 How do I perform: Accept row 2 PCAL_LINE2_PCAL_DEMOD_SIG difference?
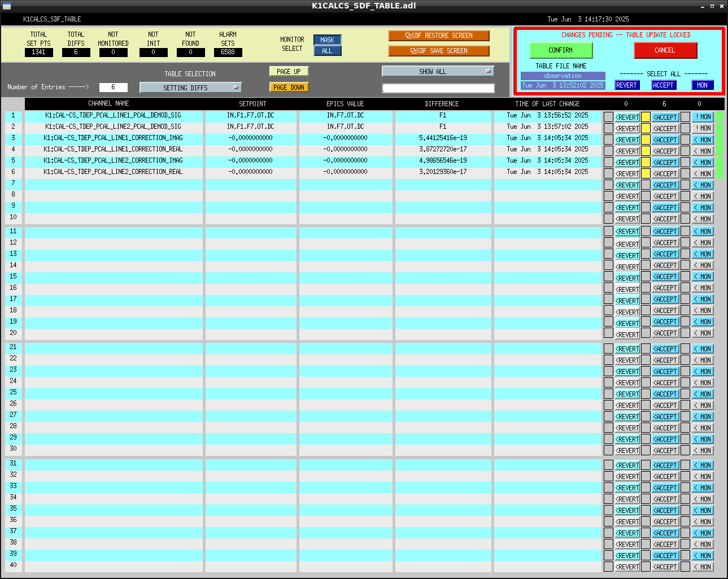click(665, 129)
